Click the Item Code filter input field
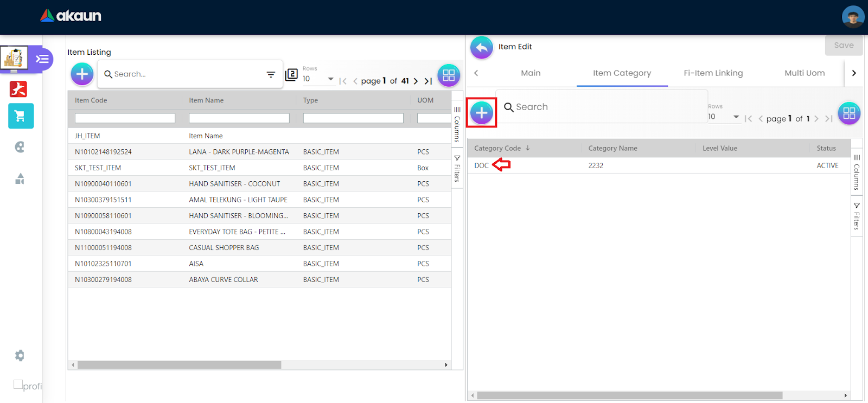The image size is (868, 403). coord(125,118)
